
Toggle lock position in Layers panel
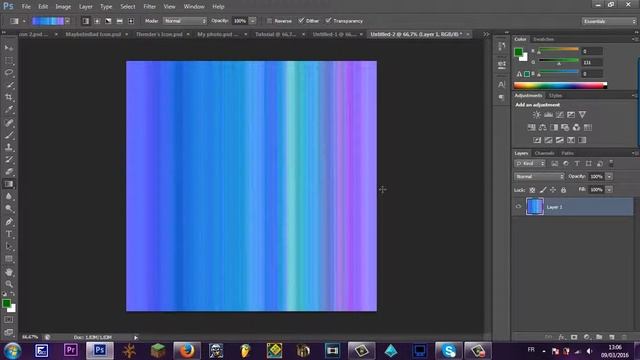pyautogui.click(x=553, y=190)
